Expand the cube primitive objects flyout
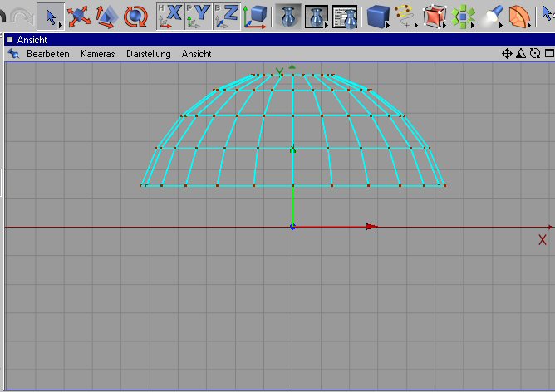555x392 pixels. [x=379, y=15]
